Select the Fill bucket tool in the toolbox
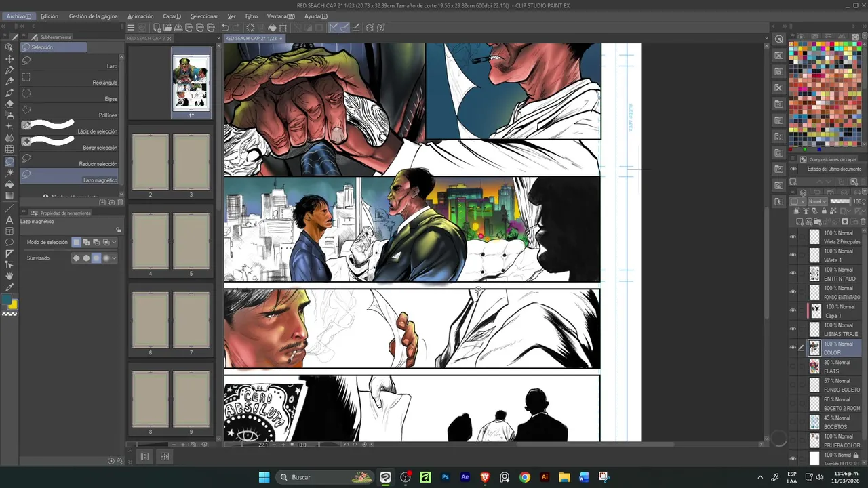 (9, 184)
